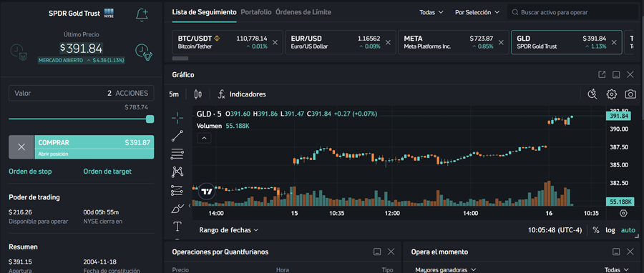Click the bear clock sell-order icon
The image size is (644, 273).
point(19,52)
